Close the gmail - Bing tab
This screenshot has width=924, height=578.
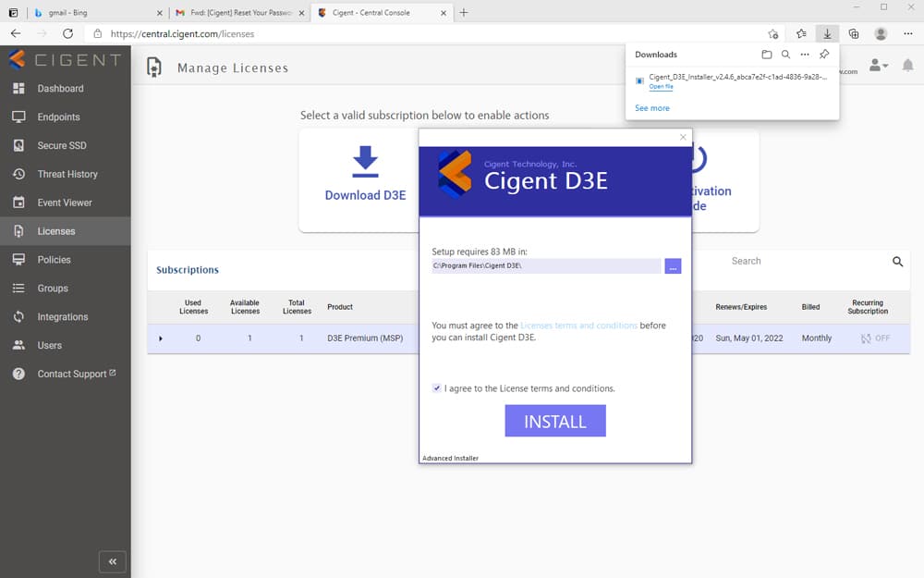point(160,12)
